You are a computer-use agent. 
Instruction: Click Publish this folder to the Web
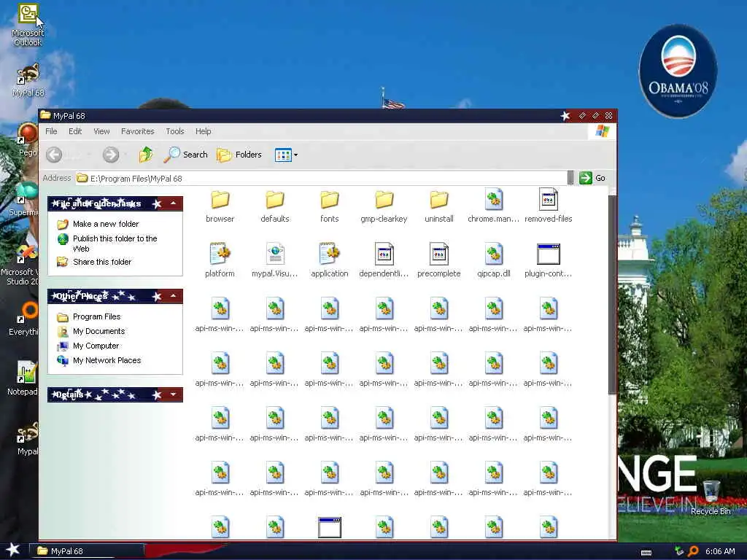point(108,244)
